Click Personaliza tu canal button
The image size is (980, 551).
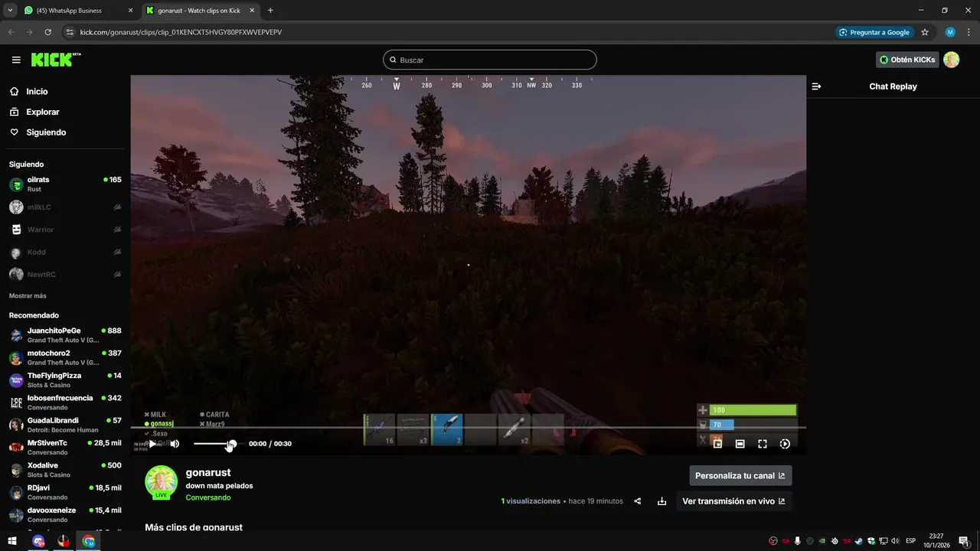point(740,475)
